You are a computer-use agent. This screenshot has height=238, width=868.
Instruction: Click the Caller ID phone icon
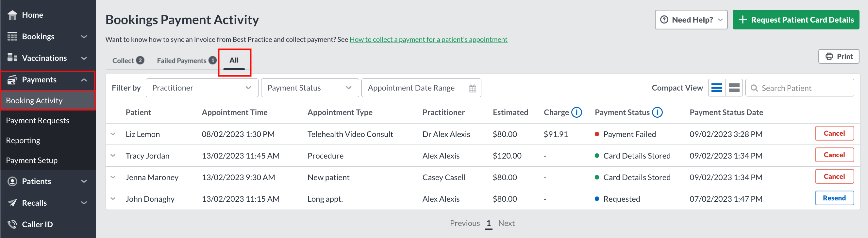(12, 224)
